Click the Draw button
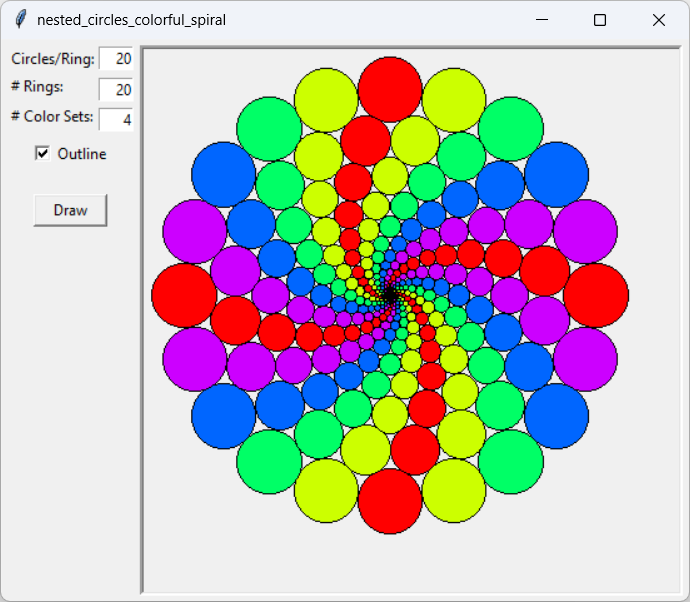 pos(70,210)
